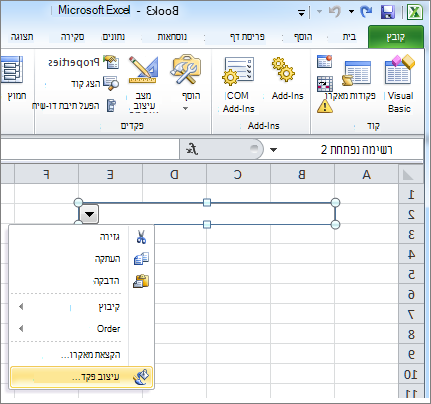The image size is (431, 404).
Task: Switch to the View tab
Action: coord(22,37)
